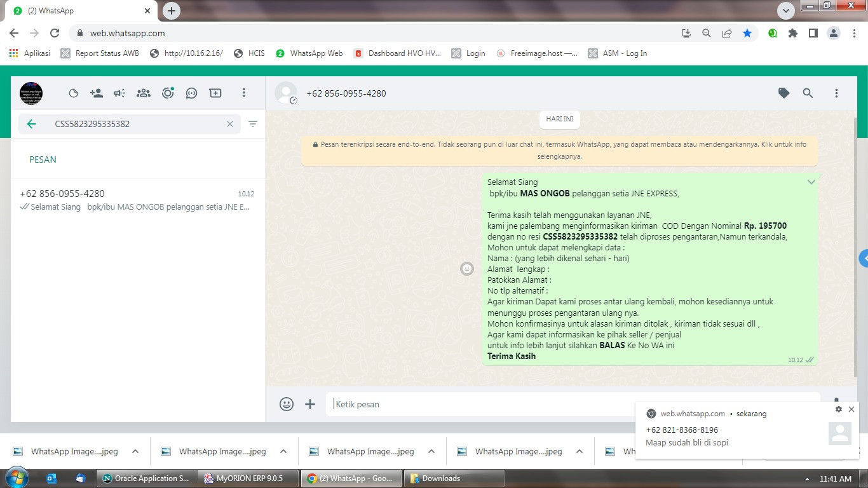Switch to Oracle Application taskbar window

pyautogui.click(x=146, y=478)
